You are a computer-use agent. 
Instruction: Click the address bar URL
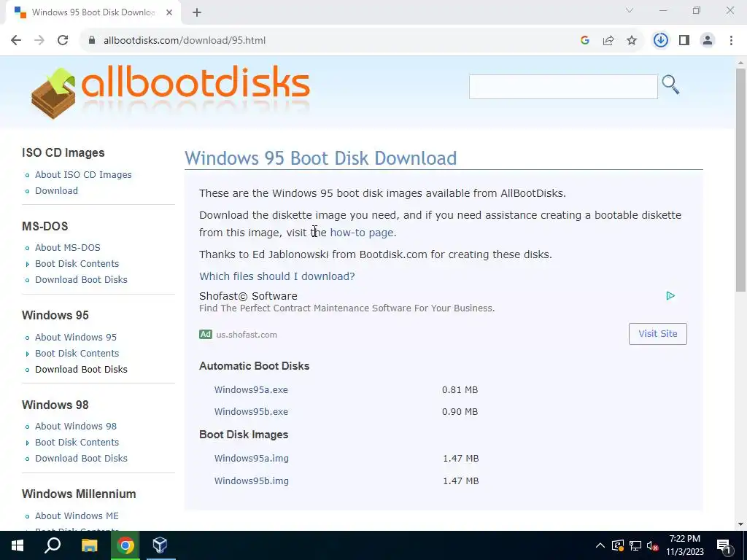pyautogui.click(x=185, y=41)
